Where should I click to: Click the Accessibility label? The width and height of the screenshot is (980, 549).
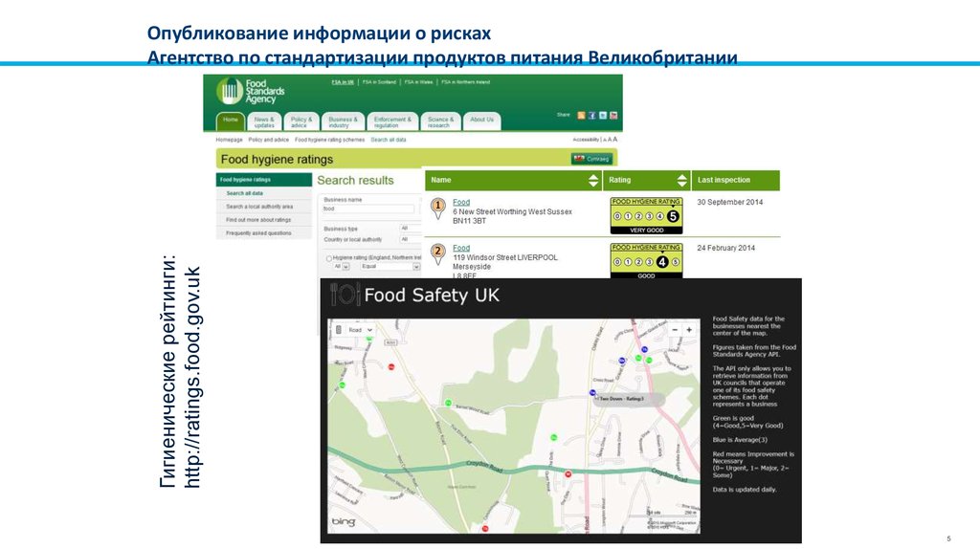587,140
